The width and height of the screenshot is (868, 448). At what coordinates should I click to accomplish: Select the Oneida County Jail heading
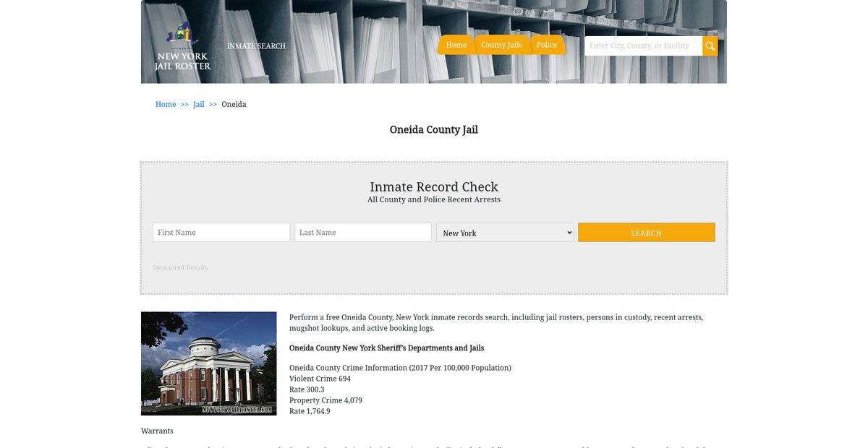pos(434,130)
